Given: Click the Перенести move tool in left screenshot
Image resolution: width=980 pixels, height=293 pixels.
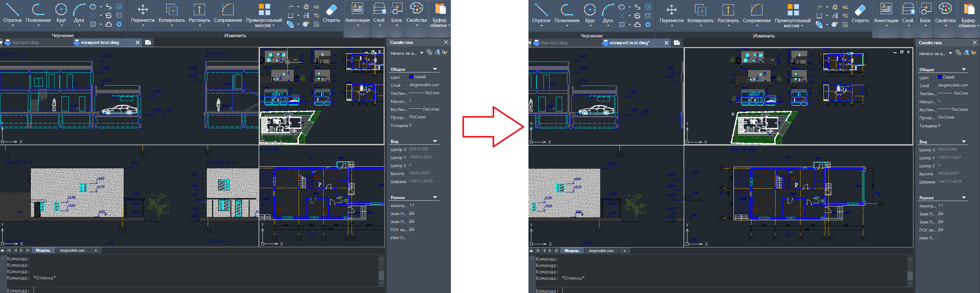Looking at the screenshot, I should point(143,14).
